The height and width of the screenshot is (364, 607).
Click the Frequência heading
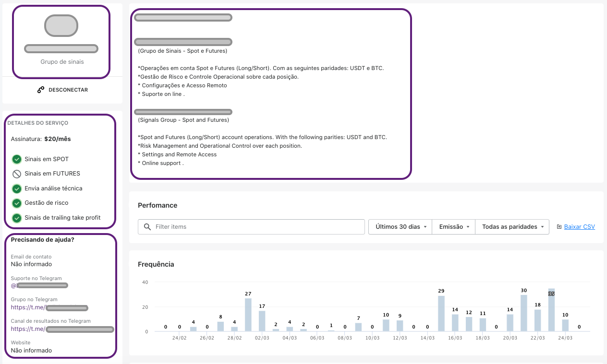pos(156,264)
